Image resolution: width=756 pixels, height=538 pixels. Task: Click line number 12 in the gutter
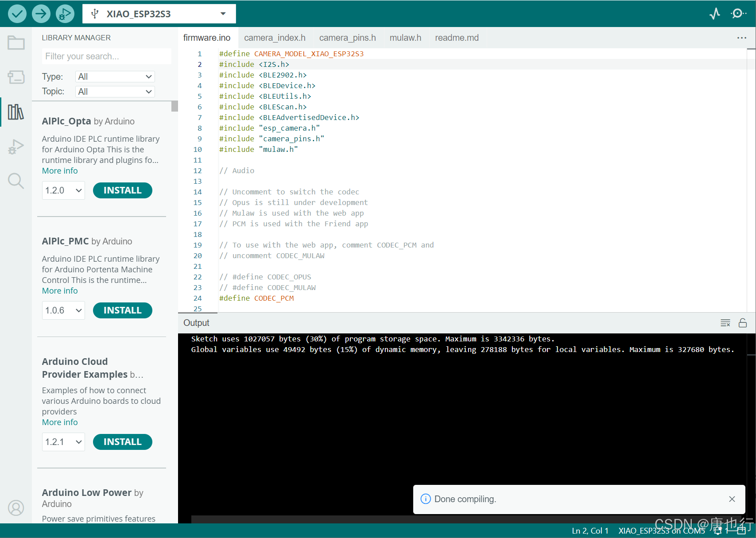pos(198,170)
